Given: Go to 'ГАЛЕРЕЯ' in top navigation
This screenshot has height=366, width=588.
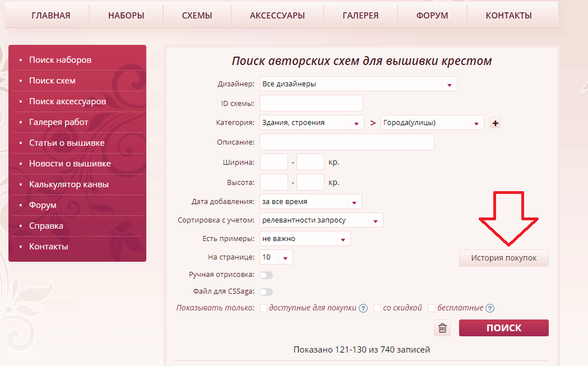Looking at the screenshot, I should [360, 16].
